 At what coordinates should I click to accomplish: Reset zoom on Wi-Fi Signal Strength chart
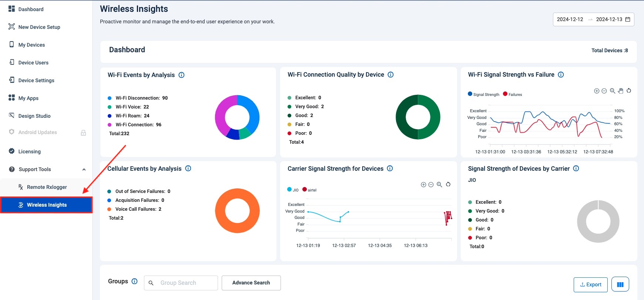pyautogui.click(x=629, y=91)
